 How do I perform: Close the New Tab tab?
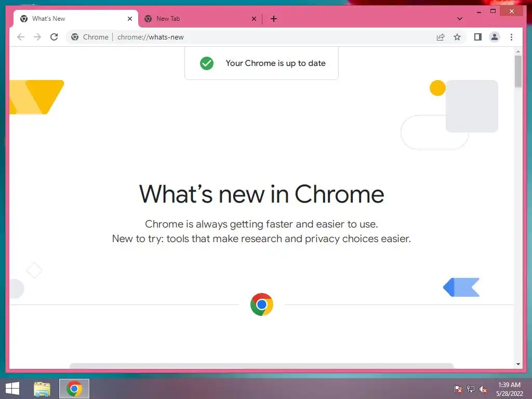pyautogui.click(x=254, y=19)
